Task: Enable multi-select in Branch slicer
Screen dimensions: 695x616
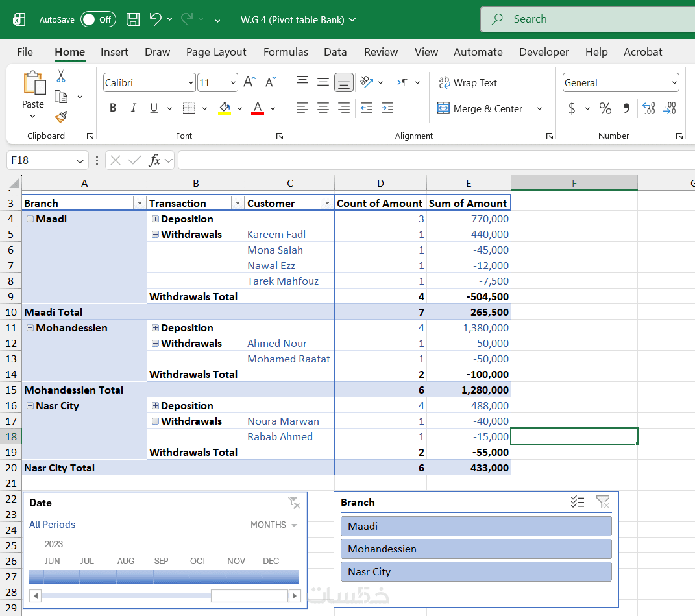Action: click(x=577, y=502)
